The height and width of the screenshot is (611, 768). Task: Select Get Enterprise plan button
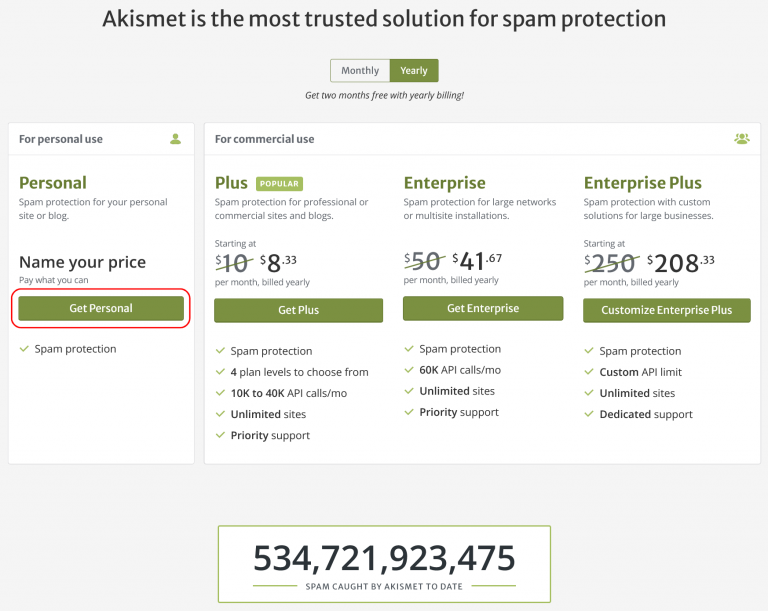coord(483,308)
